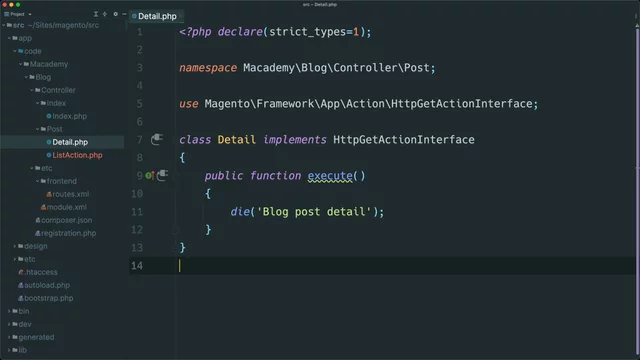The height and width of the screenshot is (360, 640).
Task: Click the .htaccess file icon
Action: pyautogui.click(x=21, y=272)
